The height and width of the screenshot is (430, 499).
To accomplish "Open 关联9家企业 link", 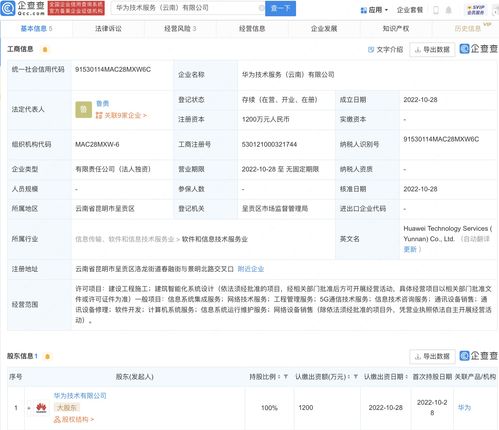I will [x=121, y=115].
